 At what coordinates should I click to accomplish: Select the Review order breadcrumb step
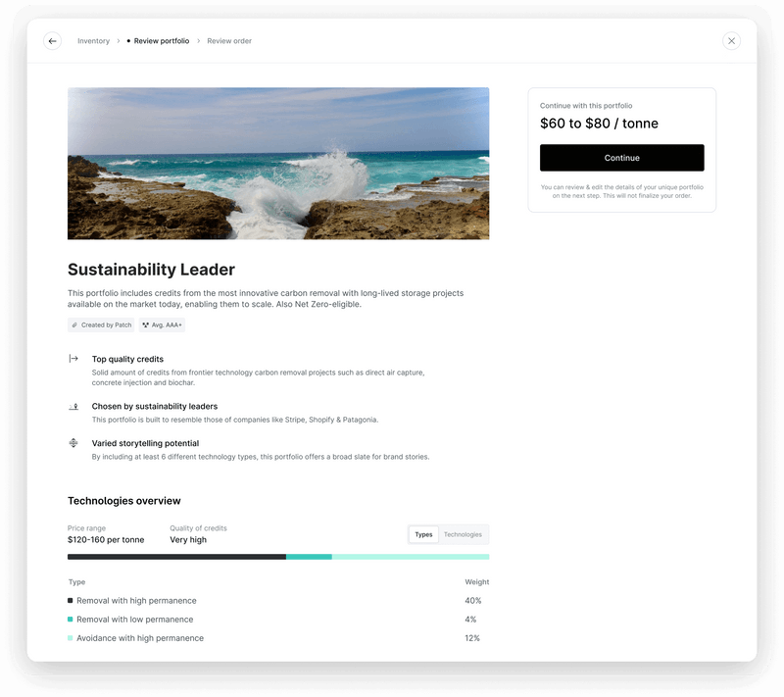[x=227, y=41]
